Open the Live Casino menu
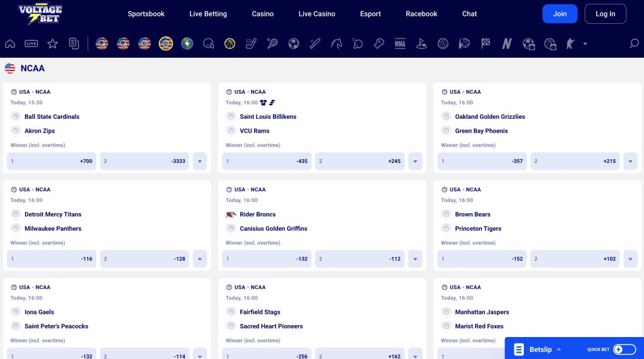Screen dimensions: 644x359 [x=317, y=14]
